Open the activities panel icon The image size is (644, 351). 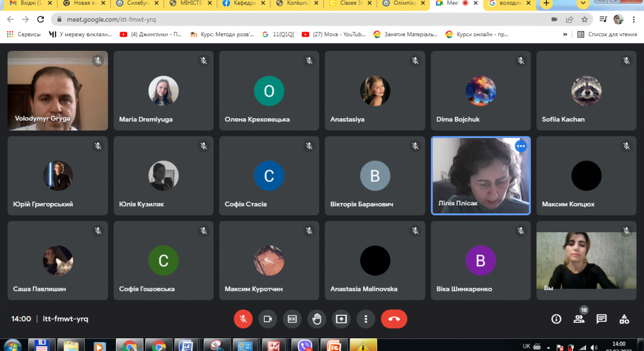pos(624,319)
